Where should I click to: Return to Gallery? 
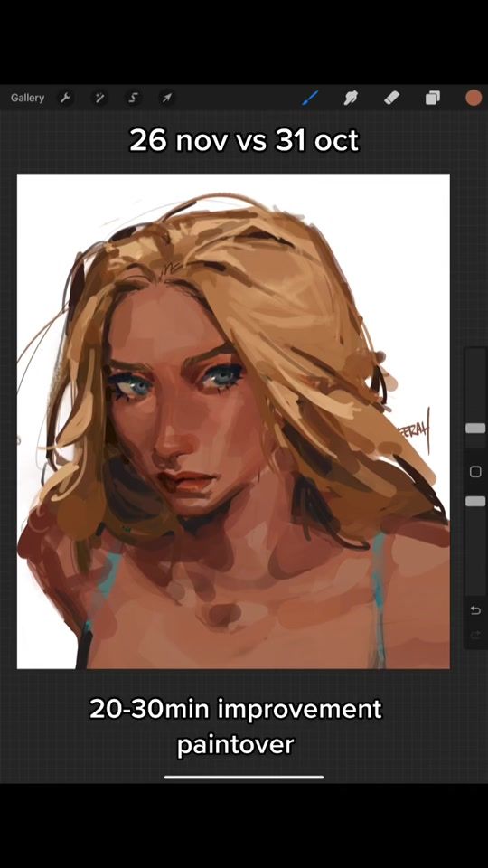click(27, 98)
